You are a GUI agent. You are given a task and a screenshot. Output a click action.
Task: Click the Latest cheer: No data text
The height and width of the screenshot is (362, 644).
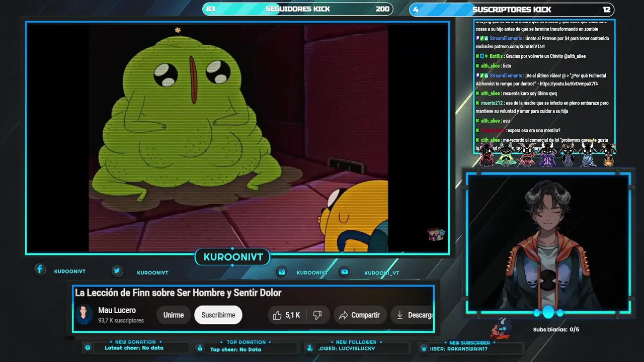tap(134, 348)
